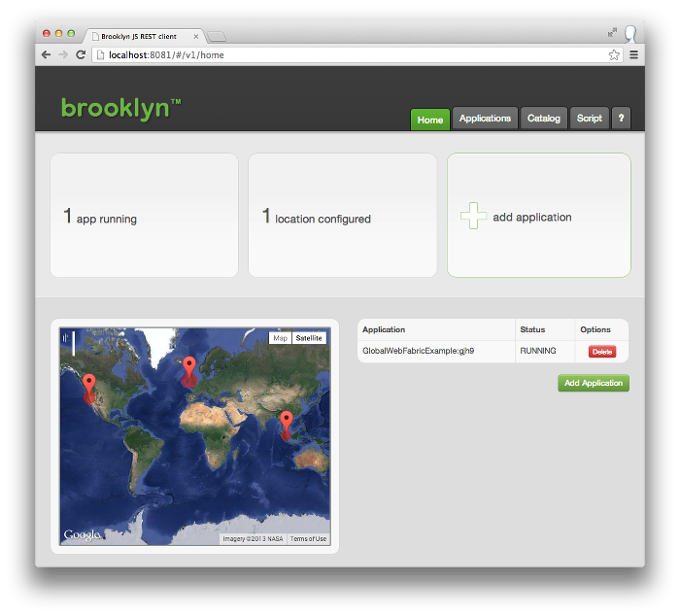
Task: Switch map to Map view
Action: point(280,338)
